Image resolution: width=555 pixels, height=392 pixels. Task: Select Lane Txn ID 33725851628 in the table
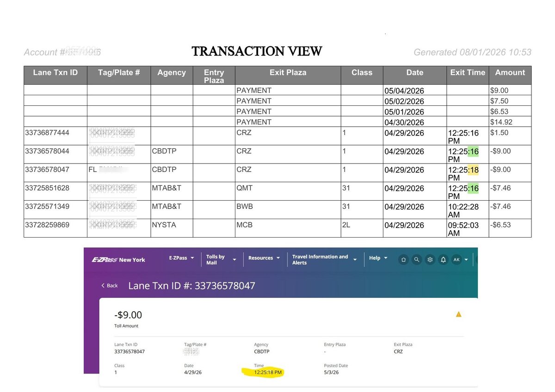click(x=47, y=188)
